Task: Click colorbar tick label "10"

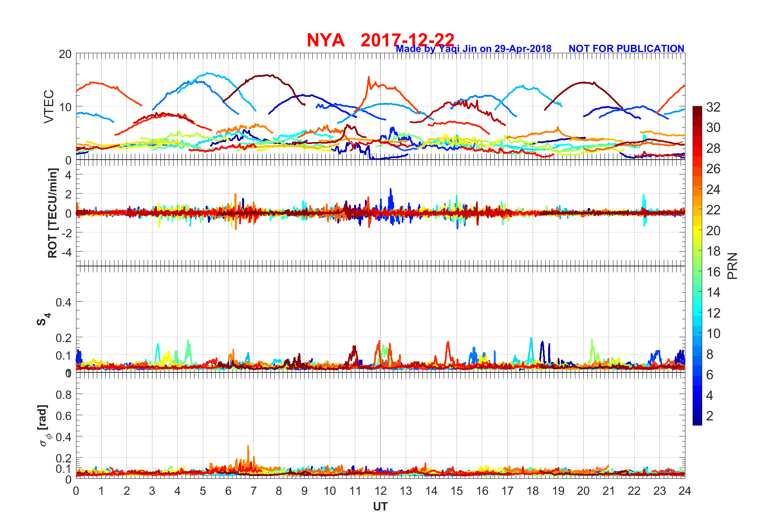Action: click(713, 334)
